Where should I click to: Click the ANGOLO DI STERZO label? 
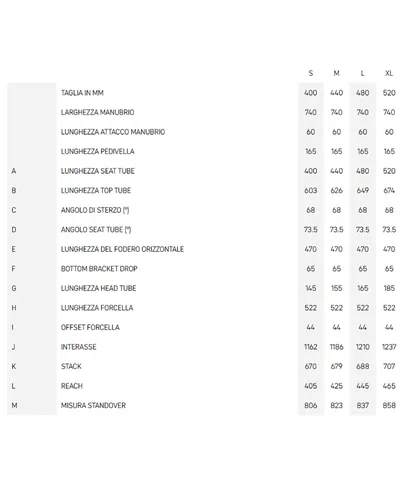point(95,210)
